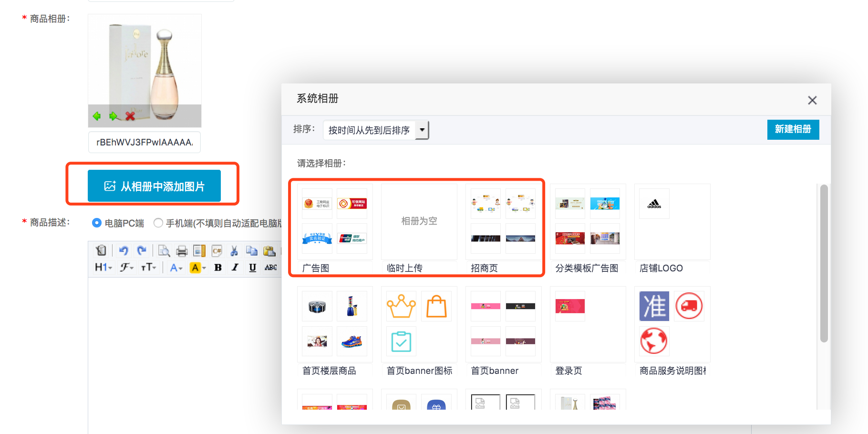Delete perfume image with red X
868x434 pixels.
130,116
